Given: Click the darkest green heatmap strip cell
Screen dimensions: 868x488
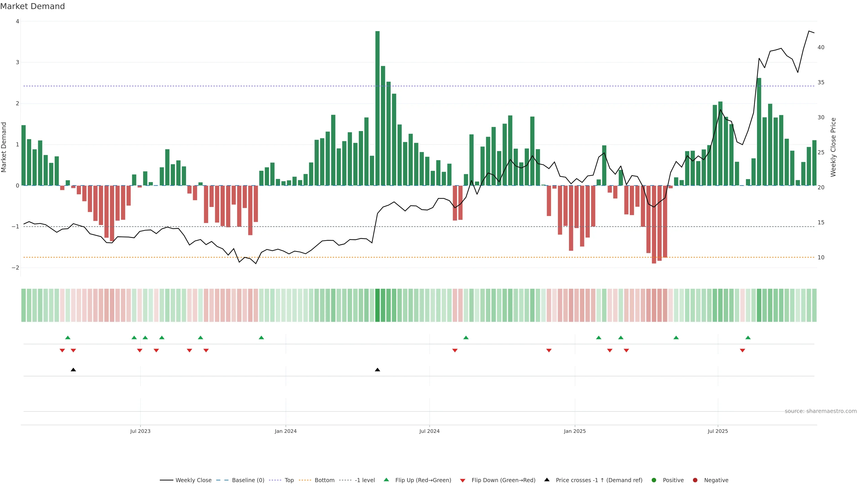Looking at the screenshot, I should pyautogui.click(x=377, y=305).
